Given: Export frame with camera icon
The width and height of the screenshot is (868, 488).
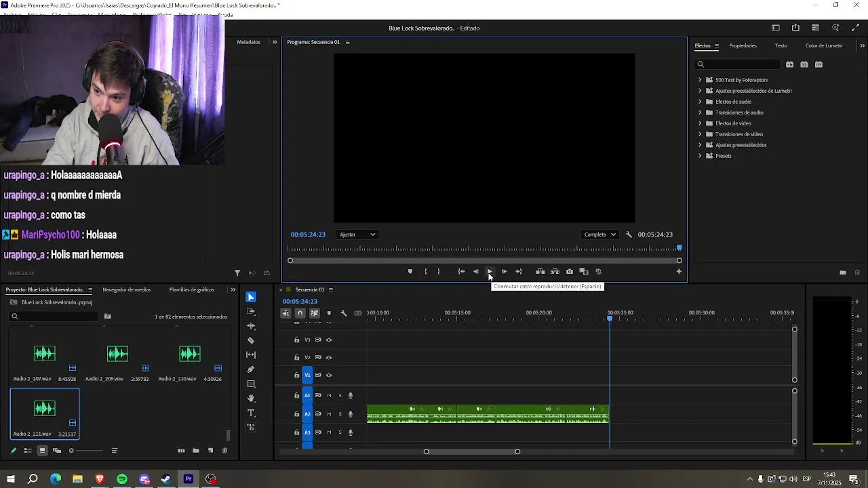Looking at the screenshot, I should pos(570,271).
